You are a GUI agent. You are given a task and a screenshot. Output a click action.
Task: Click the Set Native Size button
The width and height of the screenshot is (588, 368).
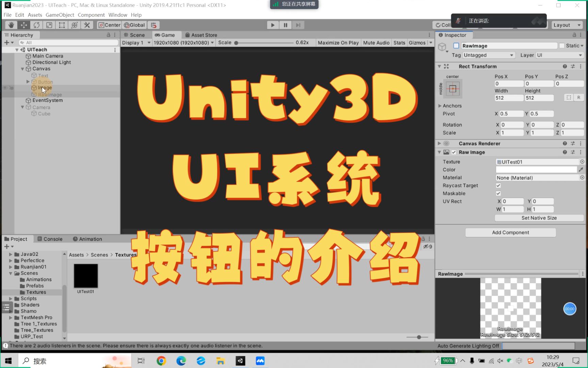[539, 218]
